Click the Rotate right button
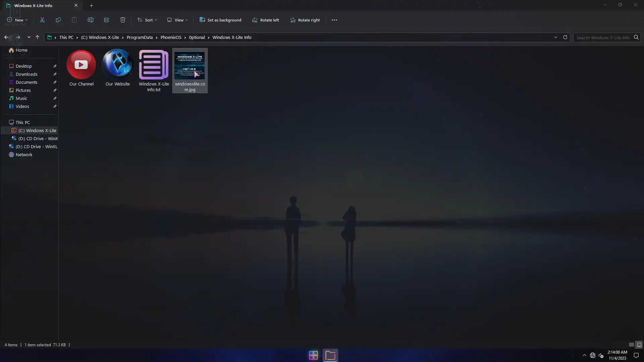Screen dimensions: 644x362 click(305, 20)
